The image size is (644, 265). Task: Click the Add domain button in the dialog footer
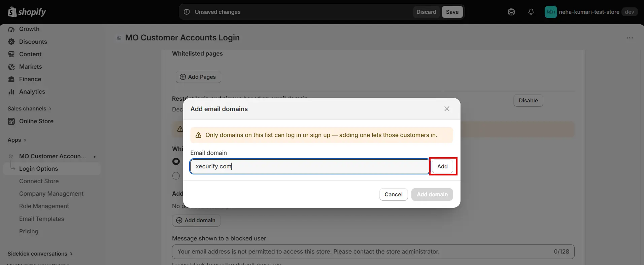(432, 194)
